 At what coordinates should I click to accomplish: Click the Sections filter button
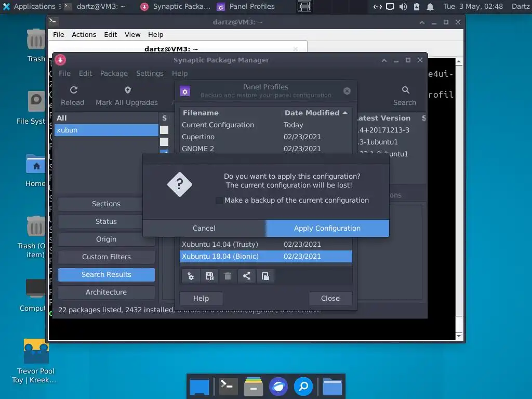[x=106, y=204]
